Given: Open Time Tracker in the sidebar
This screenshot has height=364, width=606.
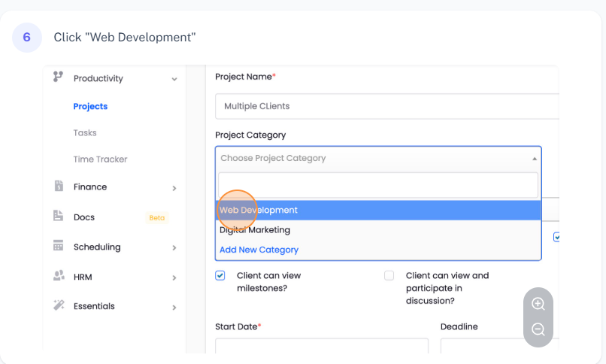Looking at the screenshot, I should pos(100,159).
